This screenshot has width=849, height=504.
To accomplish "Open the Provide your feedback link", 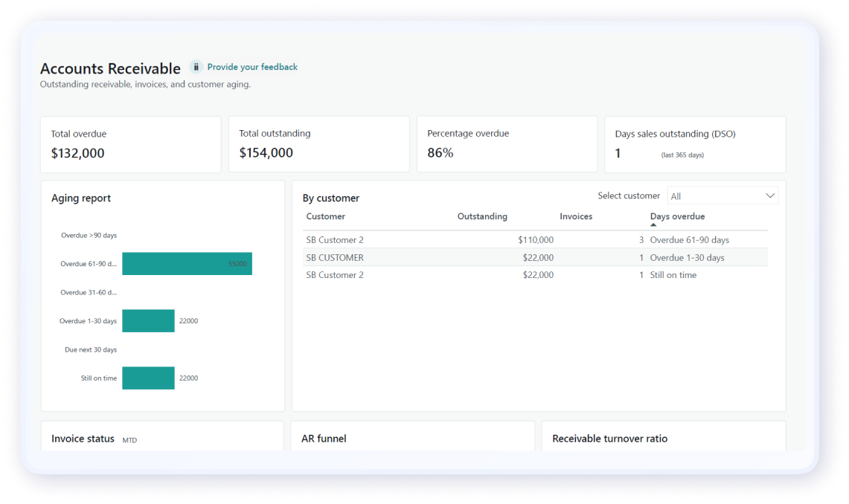I will [252, 67].
